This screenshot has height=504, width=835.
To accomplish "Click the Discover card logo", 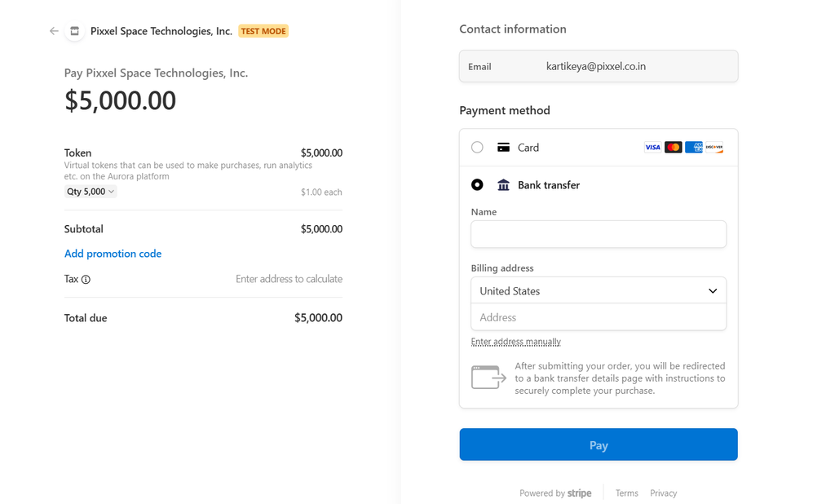I will pyautogui.click(x=714, y=148).
